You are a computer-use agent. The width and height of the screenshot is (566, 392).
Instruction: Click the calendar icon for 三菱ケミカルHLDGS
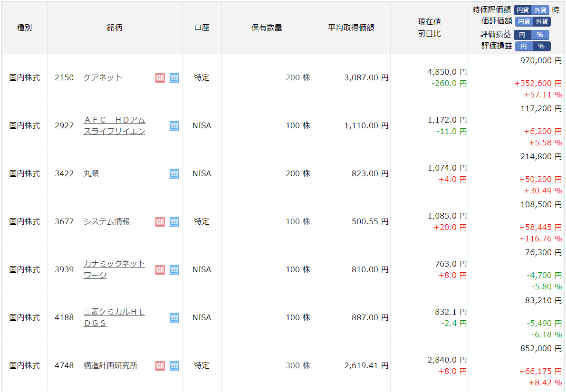click(174, 318)
